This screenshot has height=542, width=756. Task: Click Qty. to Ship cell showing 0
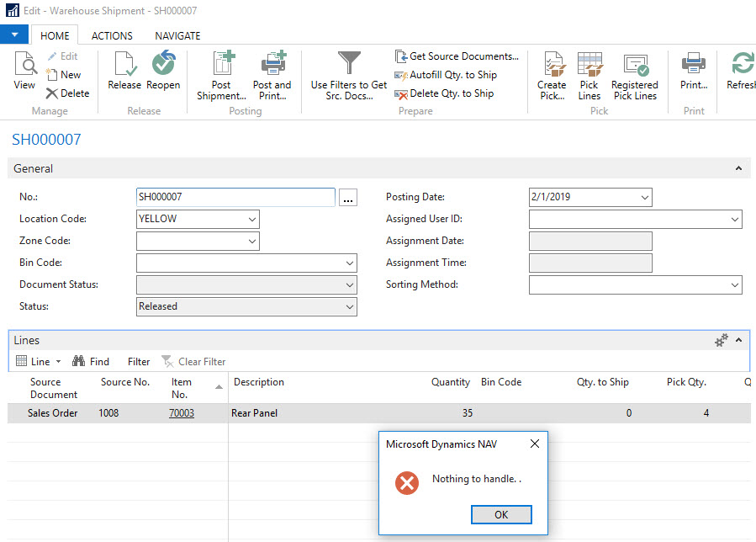[x=629, y=413]
